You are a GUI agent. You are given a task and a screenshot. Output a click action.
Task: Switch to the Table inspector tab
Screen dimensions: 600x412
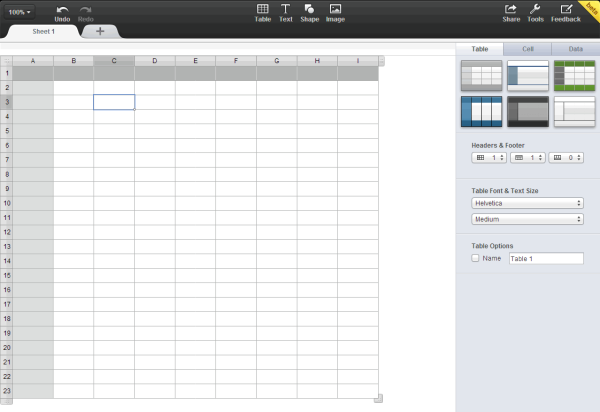pos(479,49)
